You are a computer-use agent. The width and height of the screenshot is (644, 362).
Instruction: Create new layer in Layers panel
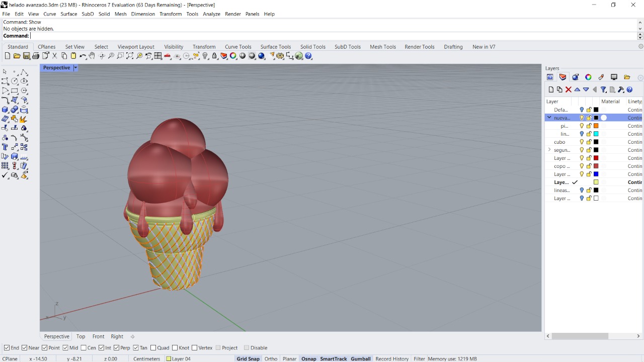click(x=551, y=89)
